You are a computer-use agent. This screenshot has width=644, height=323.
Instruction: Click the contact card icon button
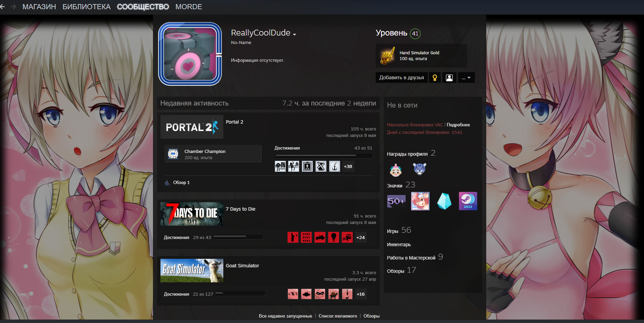pyautogui.click(x=449, y=78)
